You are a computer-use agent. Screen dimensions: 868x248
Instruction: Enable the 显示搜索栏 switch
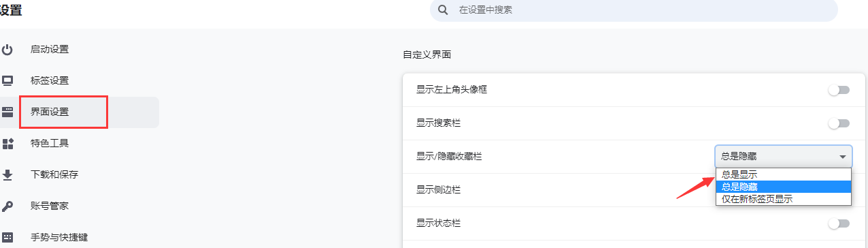(x=839, y=123)
